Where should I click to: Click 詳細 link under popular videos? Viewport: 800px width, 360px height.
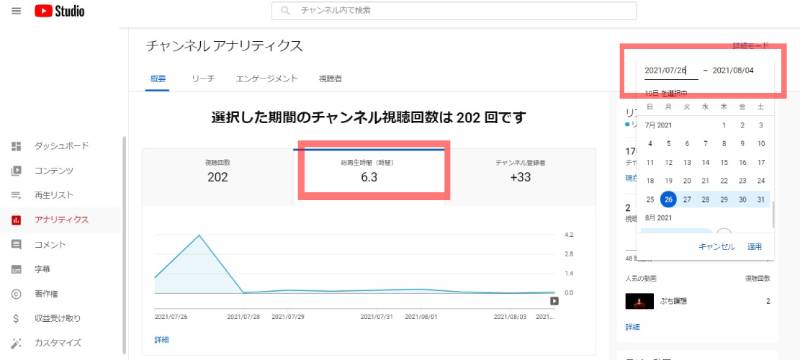(632, 327)
